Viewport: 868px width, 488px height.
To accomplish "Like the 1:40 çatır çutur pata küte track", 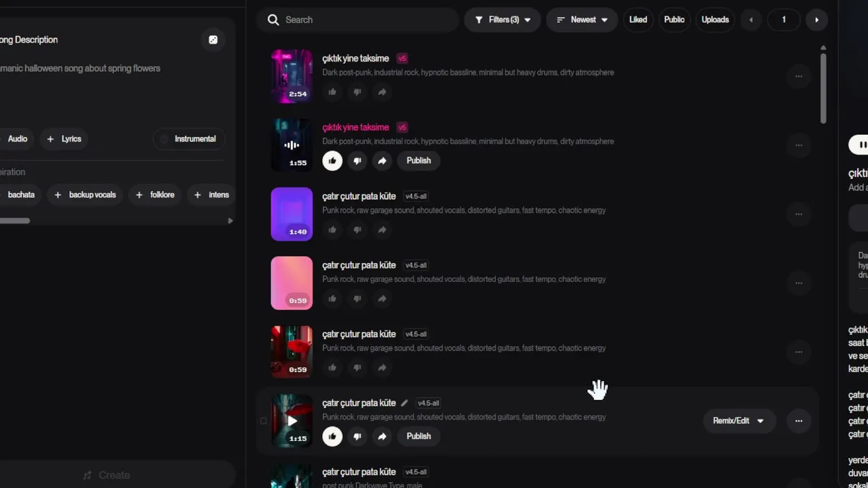I will (x=332, y=230).
